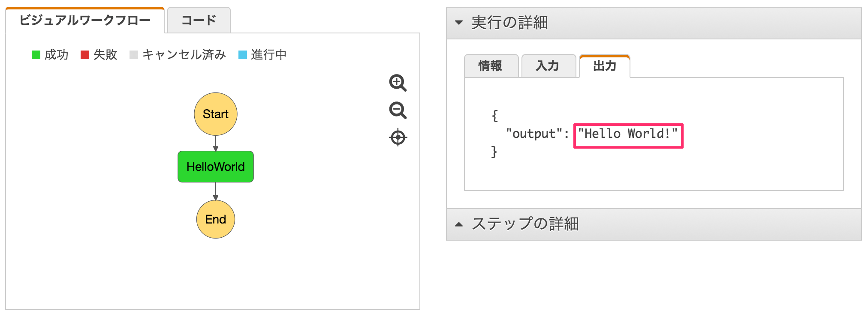Center the workflow graph with crosshair icon
This screenshot has width=868, height=316.
click(x=398, y=137)
